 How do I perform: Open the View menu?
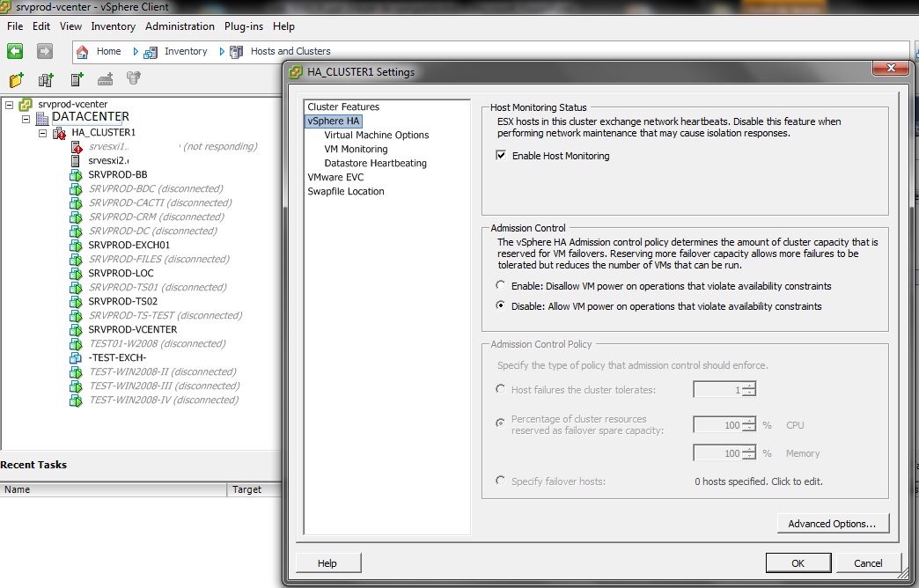[x=70, y=26]
